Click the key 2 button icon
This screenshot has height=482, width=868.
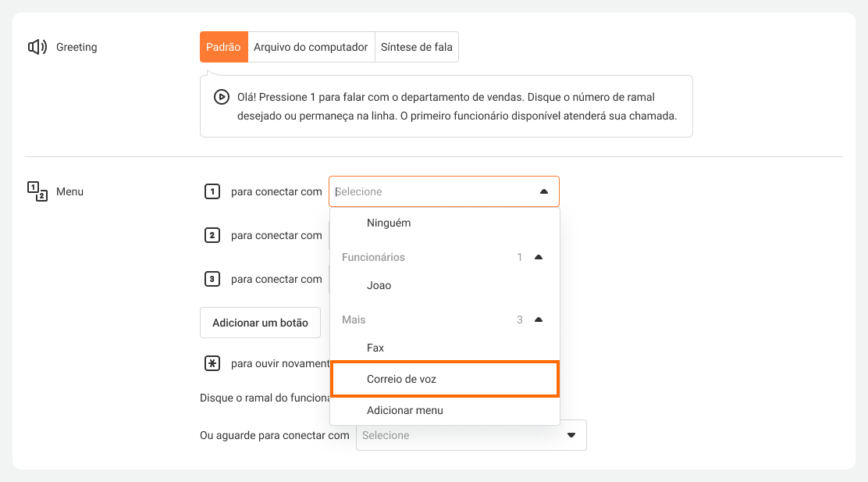pyautogui.click(x=212, y=235)
